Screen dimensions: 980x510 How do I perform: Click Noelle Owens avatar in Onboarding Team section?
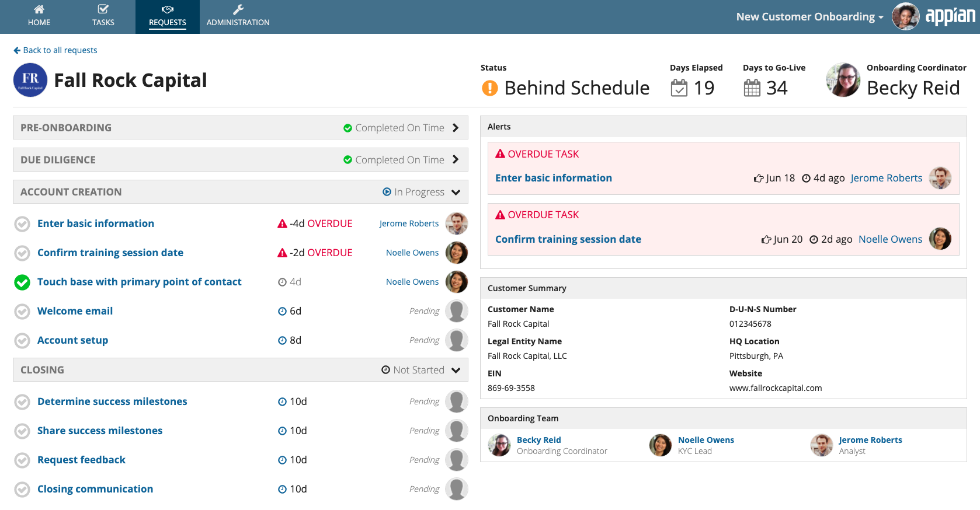(661, 445)
